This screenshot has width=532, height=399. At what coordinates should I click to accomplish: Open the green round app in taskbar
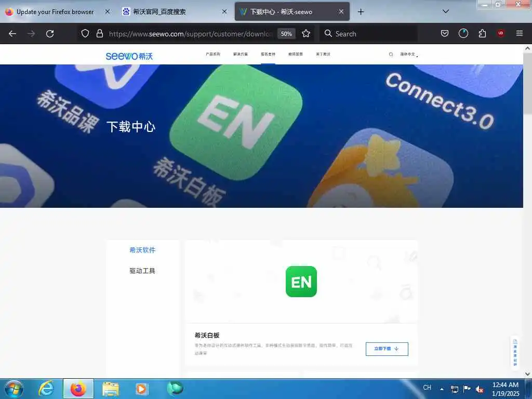pyautogui.click(x=175, y=388)
